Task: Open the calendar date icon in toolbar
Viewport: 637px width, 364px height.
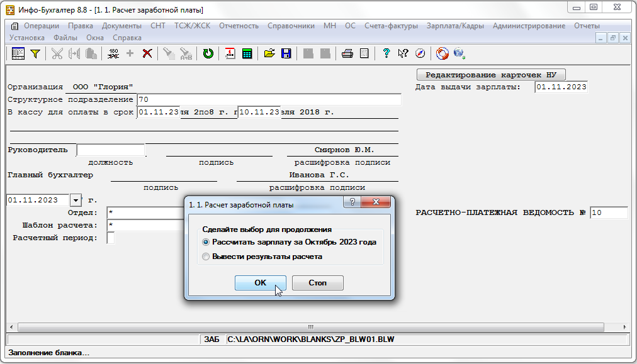Action: (230, 53)
